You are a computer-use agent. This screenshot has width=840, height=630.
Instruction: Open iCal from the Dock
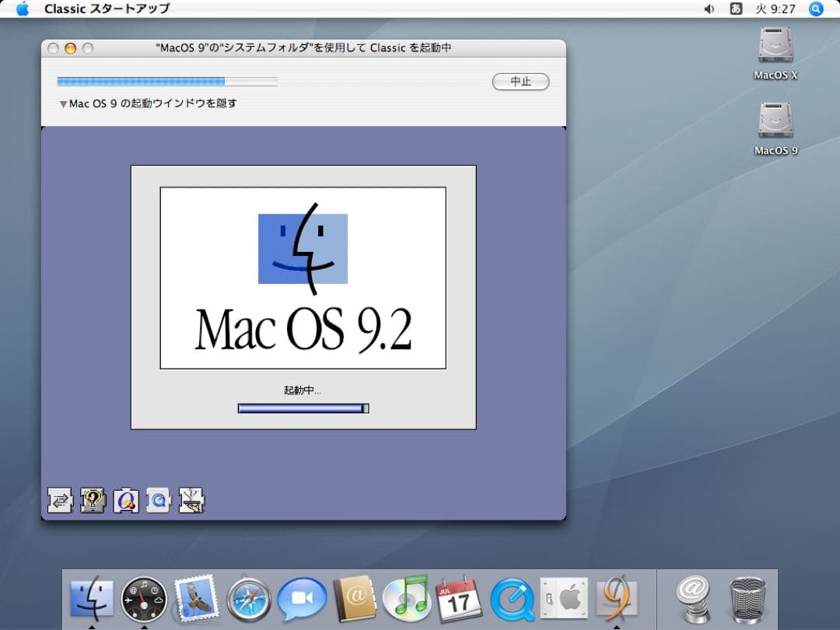click(x=459, y=599)
